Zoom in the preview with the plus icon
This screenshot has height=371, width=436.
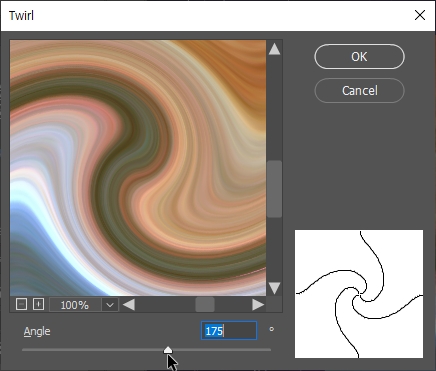click(x=38, y=304)
